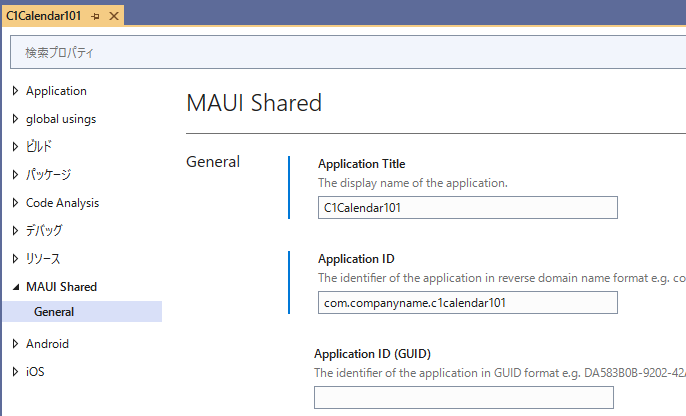Select General under MAUI Shared
The width and height of the screenshot is (686, 416).
(54, 312)
